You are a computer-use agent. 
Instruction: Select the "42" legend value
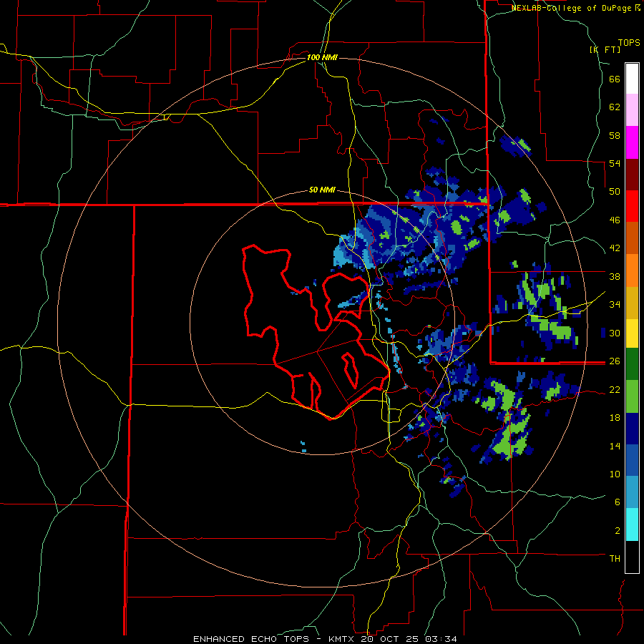pos(615,248)
